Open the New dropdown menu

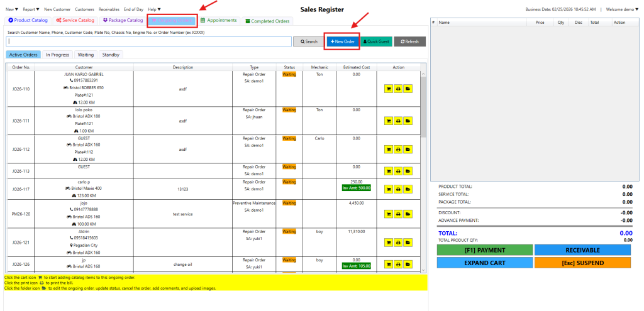12,9
